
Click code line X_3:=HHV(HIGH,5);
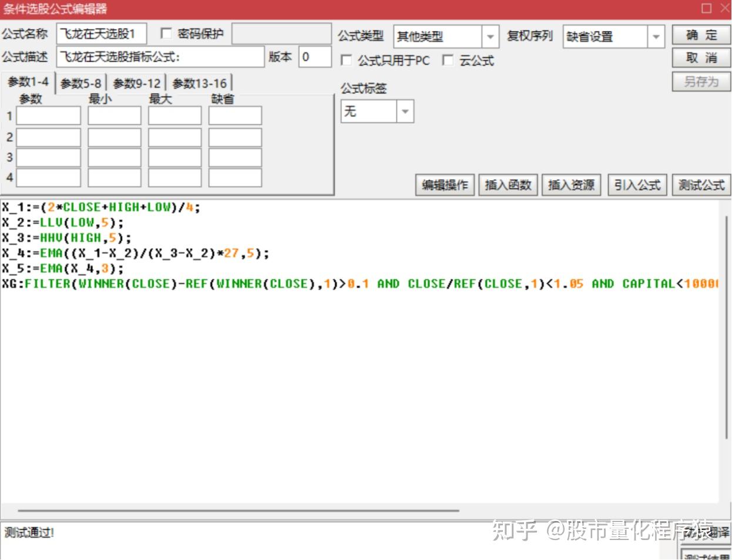(66, 238)
